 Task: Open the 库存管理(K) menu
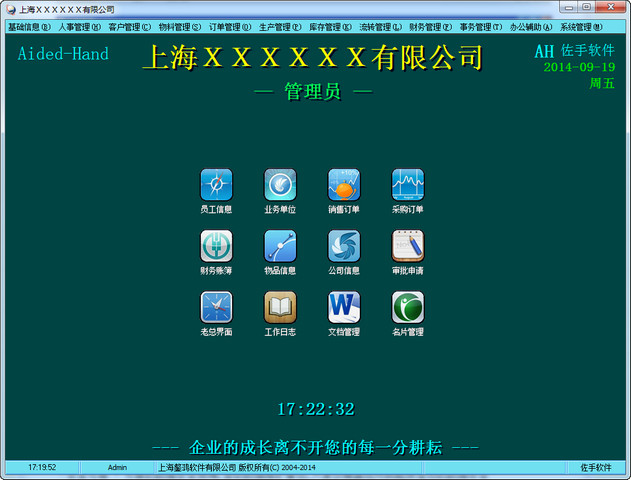pos(330,27)
